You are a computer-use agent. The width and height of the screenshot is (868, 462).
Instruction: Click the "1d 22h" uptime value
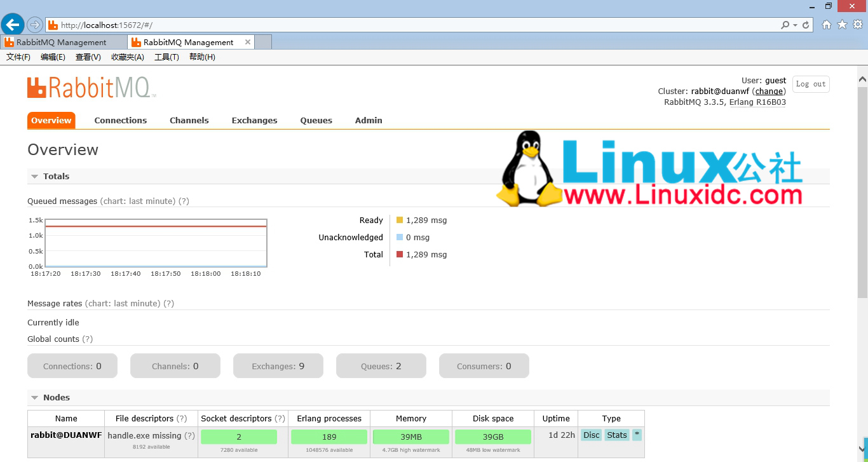[562, 435]
